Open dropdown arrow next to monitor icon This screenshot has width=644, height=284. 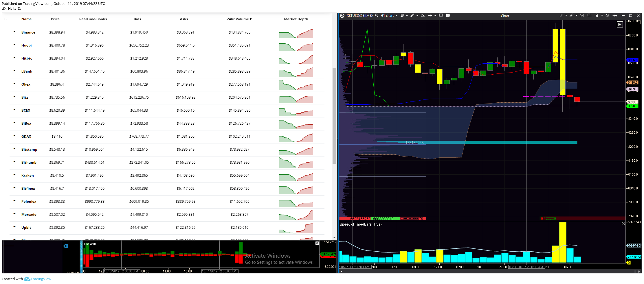tap(407, 16)
